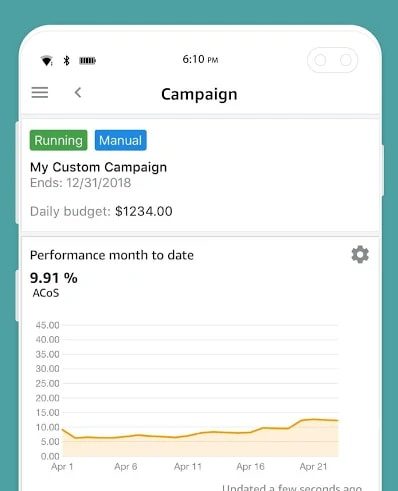
Task: Tap the Campaign page title
Action: point(199,95)
